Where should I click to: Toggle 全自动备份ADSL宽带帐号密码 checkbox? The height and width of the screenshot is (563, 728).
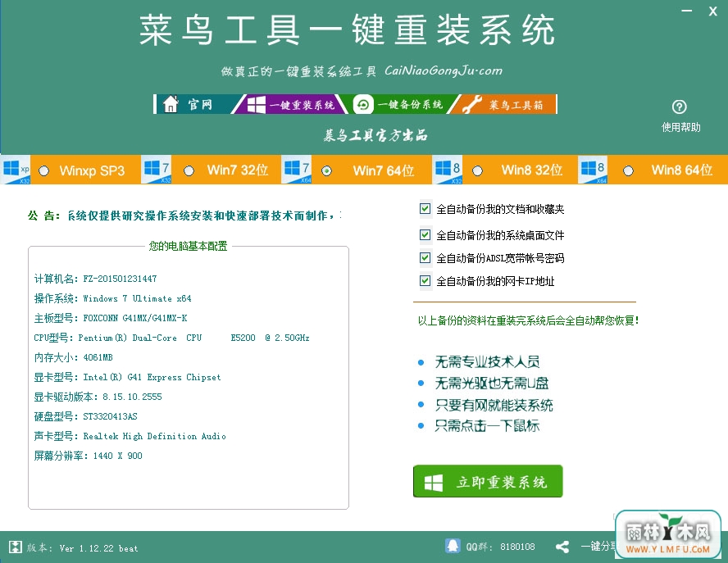(x=425, y=257)
